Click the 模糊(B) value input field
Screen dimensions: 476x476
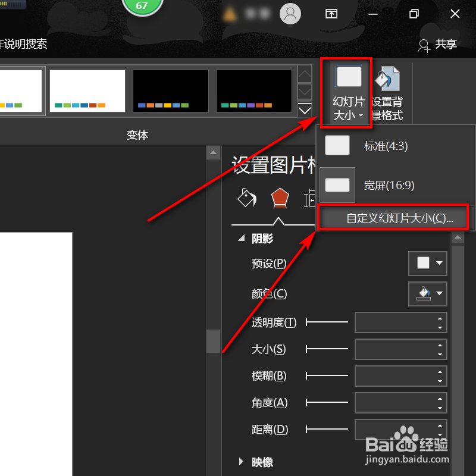click(x=400, y=376)
